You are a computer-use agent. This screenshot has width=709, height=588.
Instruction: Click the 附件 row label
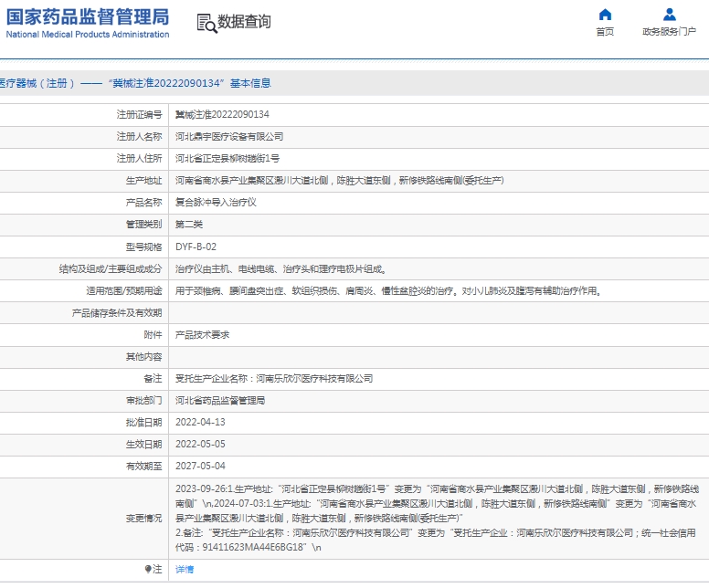pos(153,335)
